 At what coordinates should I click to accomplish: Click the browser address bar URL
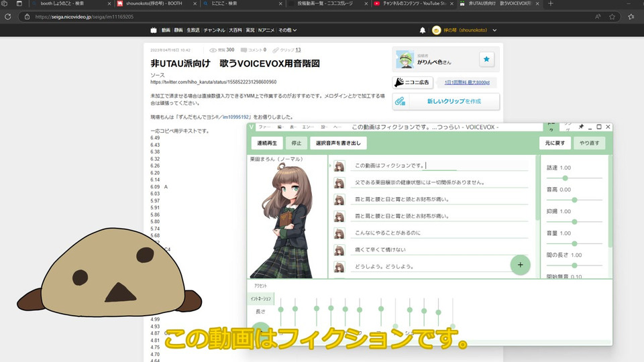click(x=85, y=17)
